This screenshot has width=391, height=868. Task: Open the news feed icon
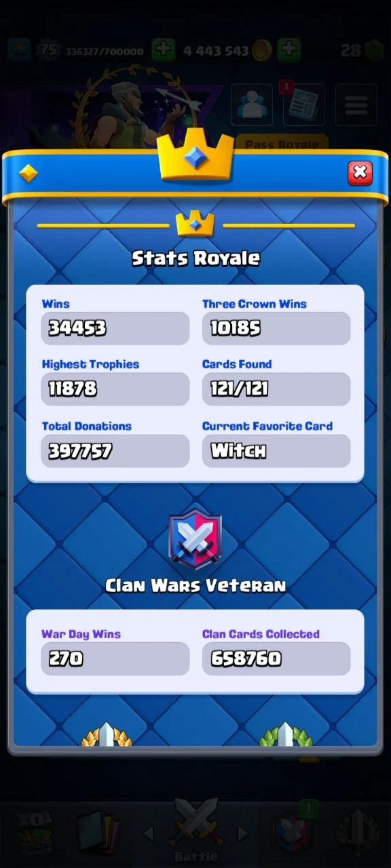(x=303, y=104)
